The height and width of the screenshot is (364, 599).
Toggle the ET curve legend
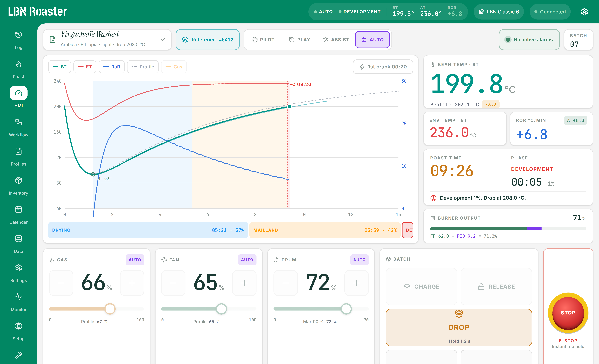(x=85, y=67)
